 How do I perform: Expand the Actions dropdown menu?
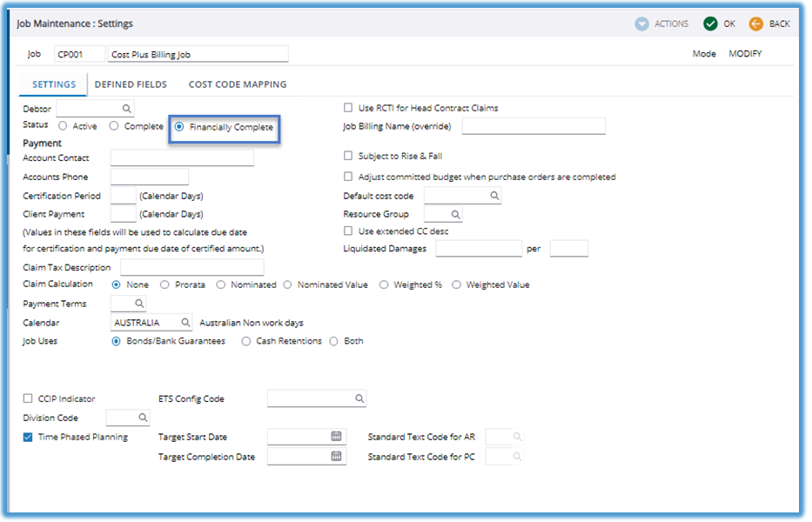click(x=662, y=24)
